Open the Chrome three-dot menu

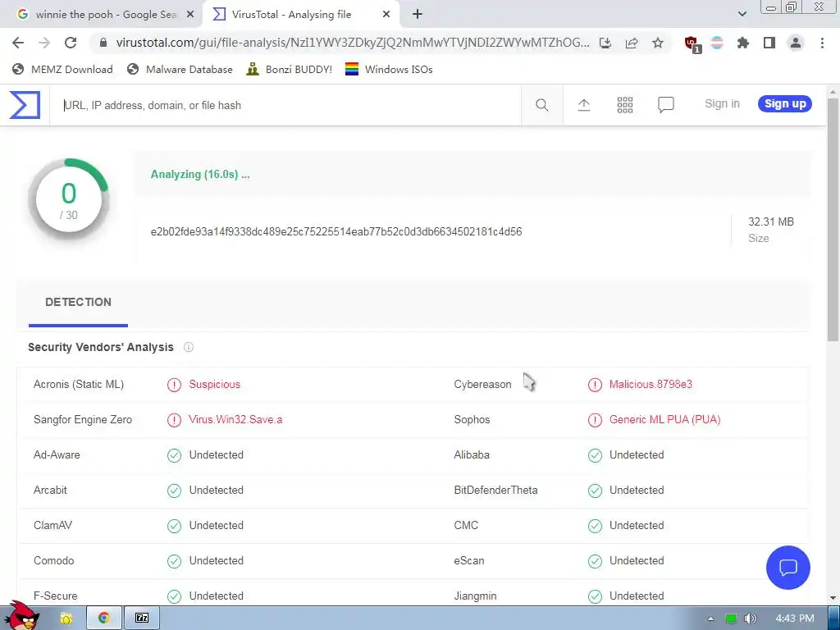(822, 43)
